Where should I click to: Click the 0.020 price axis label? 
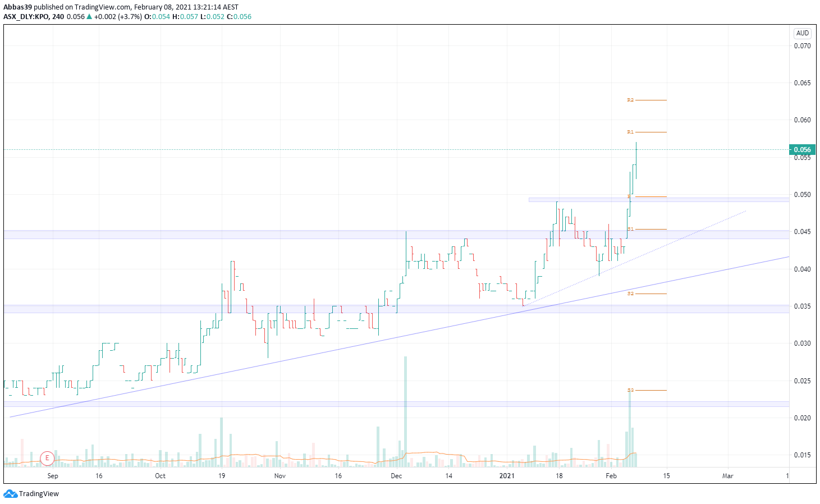(802, 418)
